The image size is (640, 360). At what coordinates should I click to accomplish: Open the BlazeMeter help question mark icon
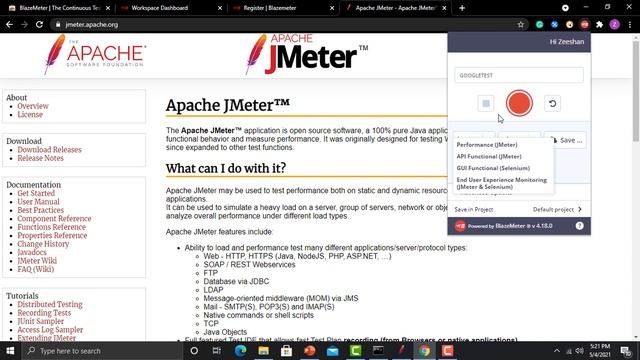pos(579,226)
